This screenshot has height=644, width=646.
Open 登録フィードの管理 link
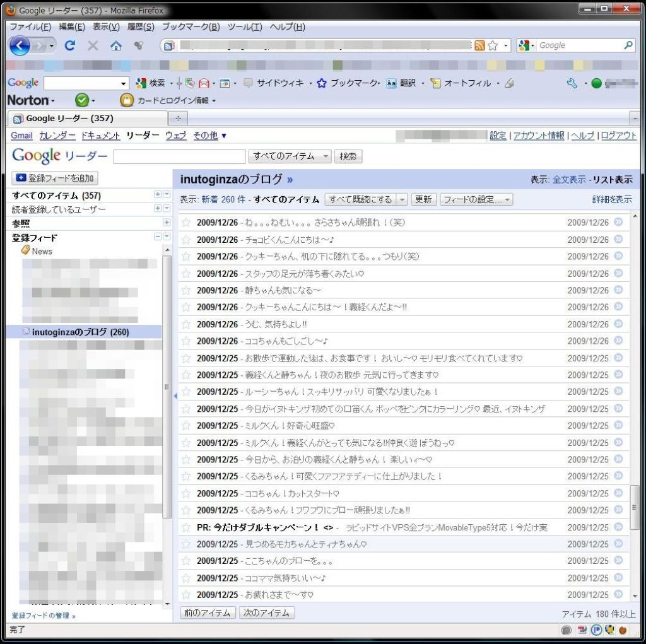click(x=44, y=616)
